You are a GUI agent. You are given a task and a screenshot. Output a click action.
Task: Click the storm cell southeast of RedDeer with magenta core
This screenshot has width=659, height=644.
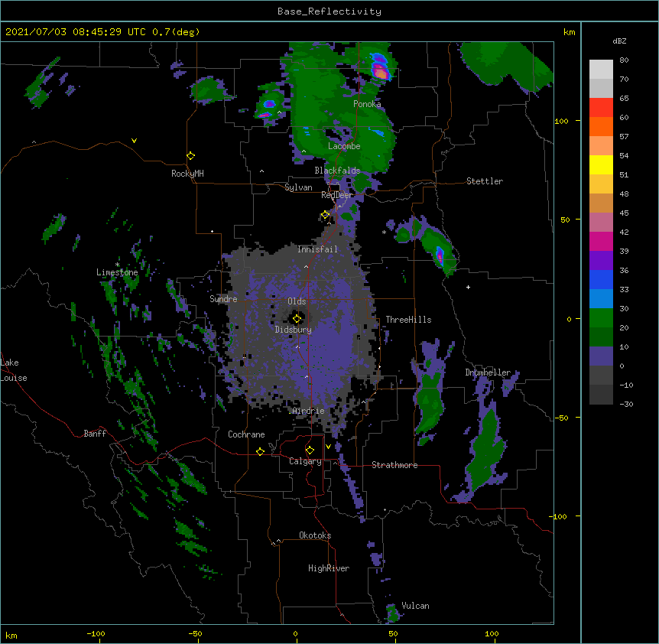pyautogui.click(x=440, y=255)
